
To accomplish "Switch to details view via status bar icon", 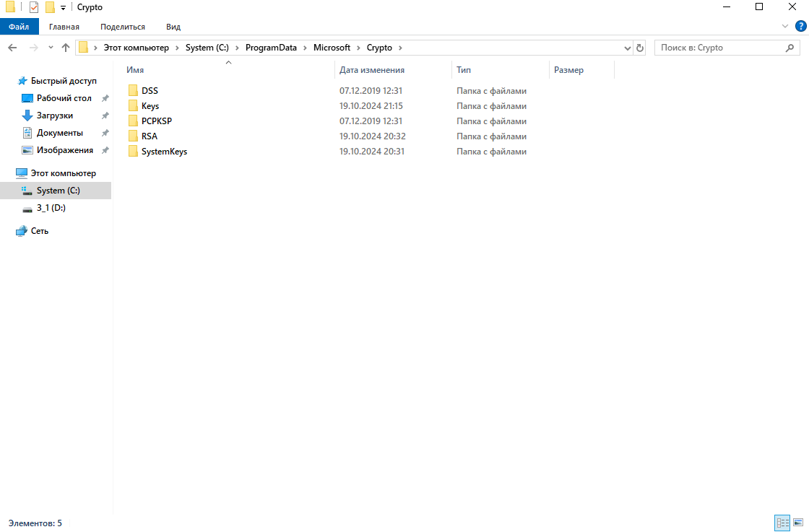I will (782, 523).
